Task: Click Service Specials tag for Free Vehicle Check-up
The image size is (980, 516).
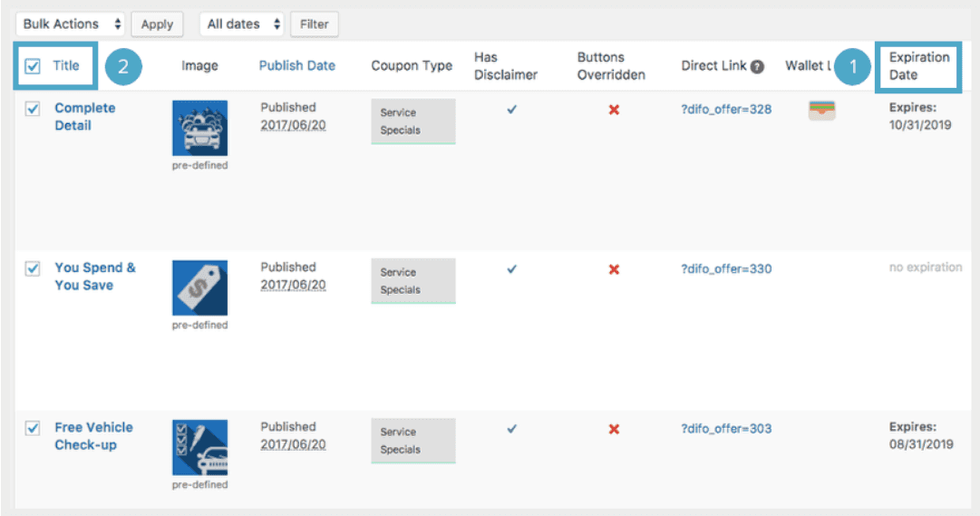Action: [x=413, y=441]
